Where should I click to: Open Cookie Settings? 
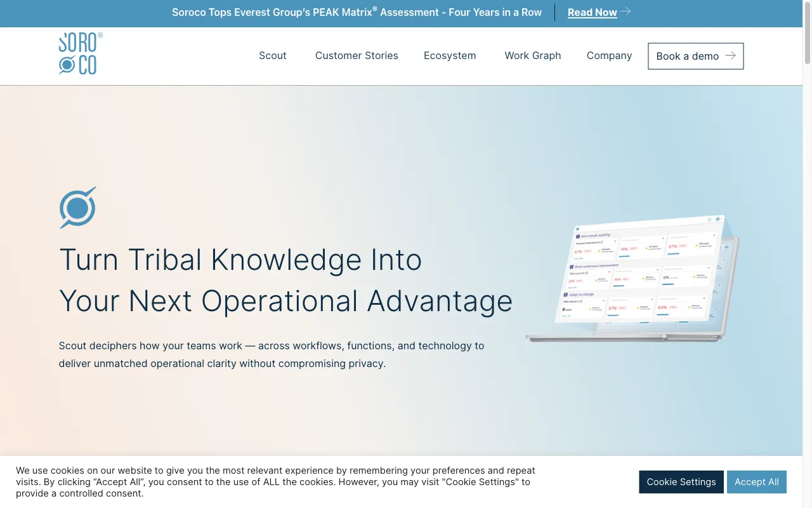[681, 482]
